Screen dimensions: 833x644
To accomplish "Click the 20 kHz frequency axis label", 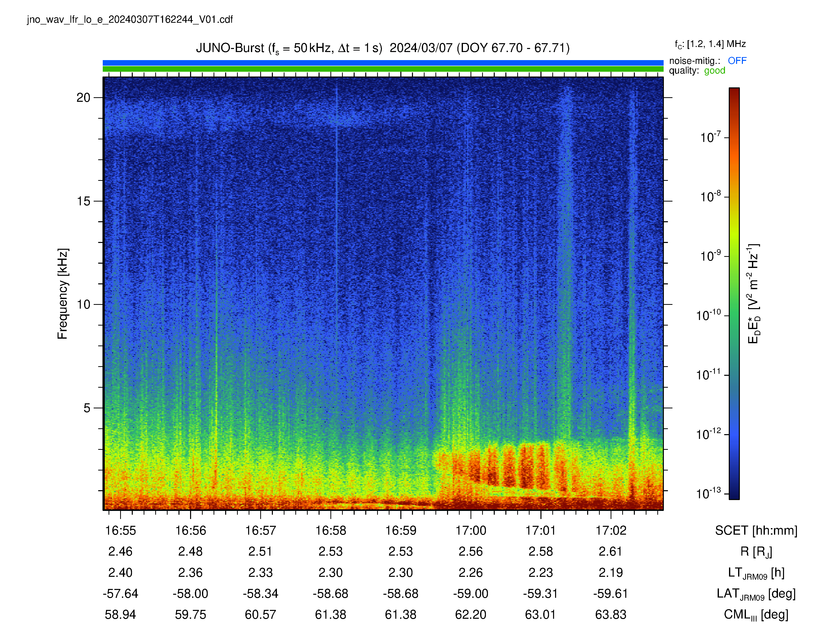I will (x=83, y=98).
